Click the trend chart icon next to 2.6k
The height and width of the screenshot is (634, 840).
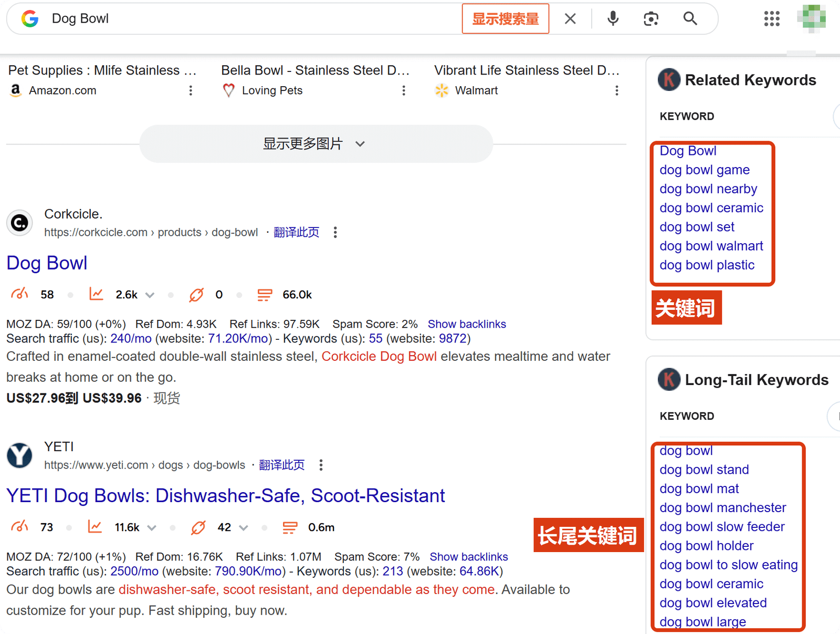(x=96, y=294)
